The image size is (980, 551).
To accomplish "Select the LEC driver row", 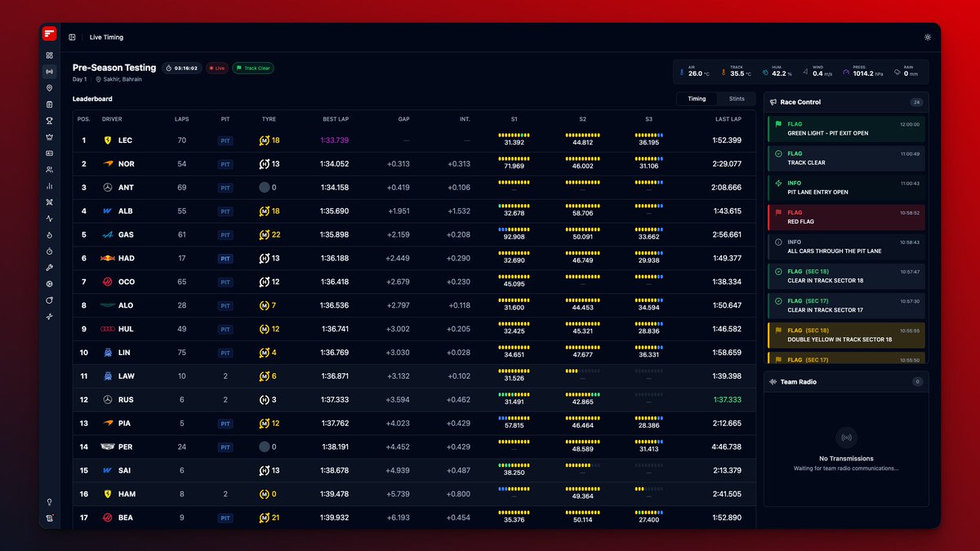I will pyautogui.click(x=414, y=140).
